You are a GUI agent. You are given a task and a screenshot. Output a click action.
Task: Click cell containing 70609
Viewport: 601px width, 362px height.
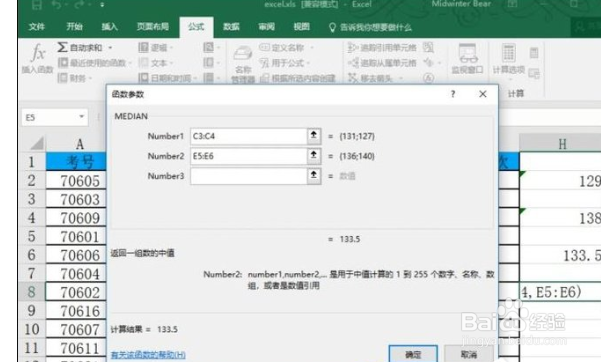[x=76, y=217]
